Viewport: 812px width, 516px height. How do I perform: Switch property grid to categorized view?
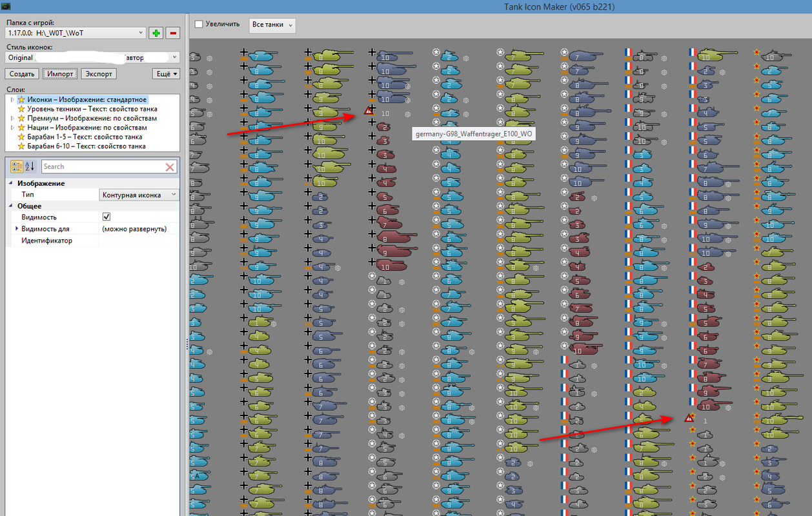(17, 166)
